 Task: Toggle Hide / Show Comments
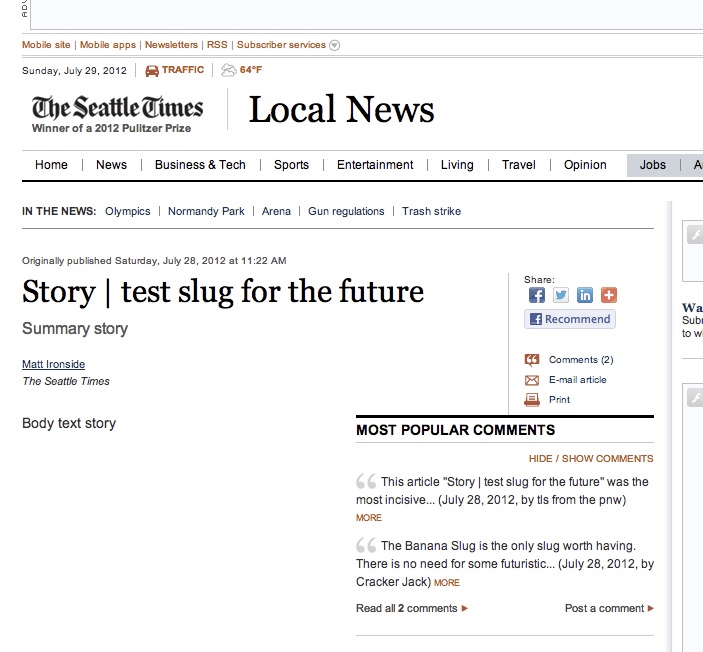pyautogui.click(x=591, y=459)
